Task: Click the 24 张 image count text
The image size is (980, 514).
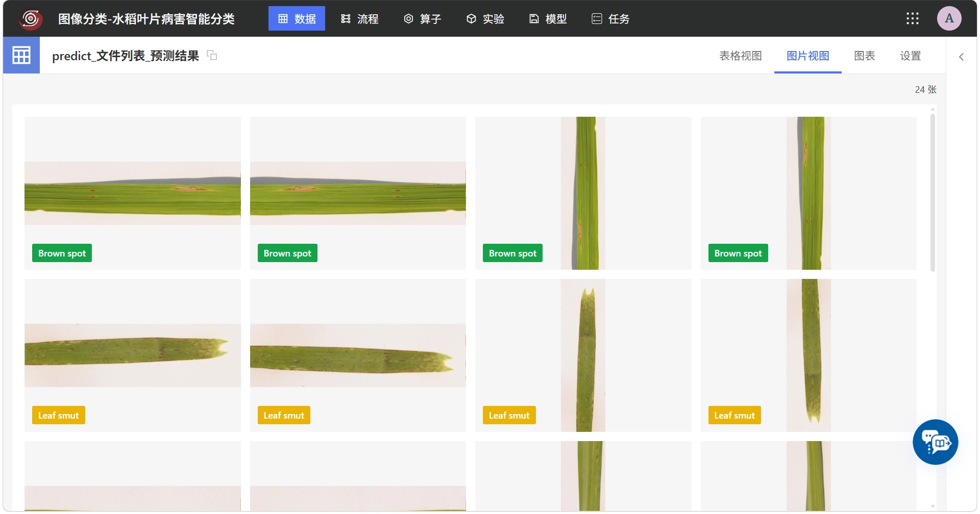Action: coord(925,89)
